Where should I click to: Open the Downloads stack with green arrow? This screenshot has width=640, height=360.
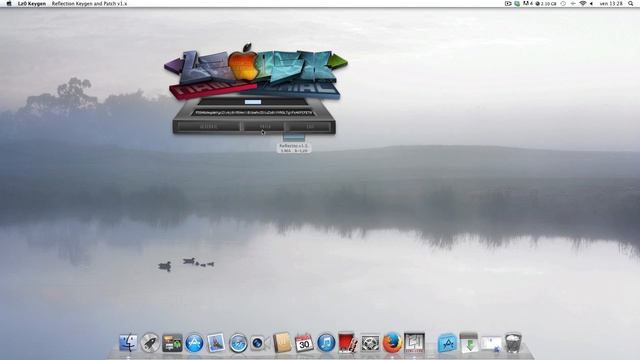469,342
